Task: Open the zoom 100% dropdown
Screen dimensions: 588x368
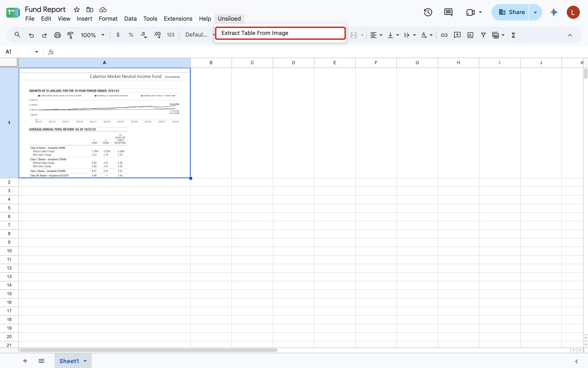Action: (92, 35)
